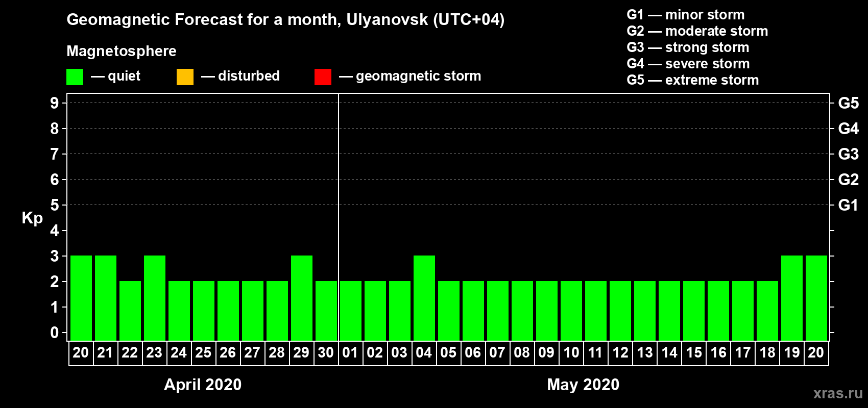Click date label 02 in May
This screenshot has height=408, width=868.
pyautogui.click(x=375, y=352)
